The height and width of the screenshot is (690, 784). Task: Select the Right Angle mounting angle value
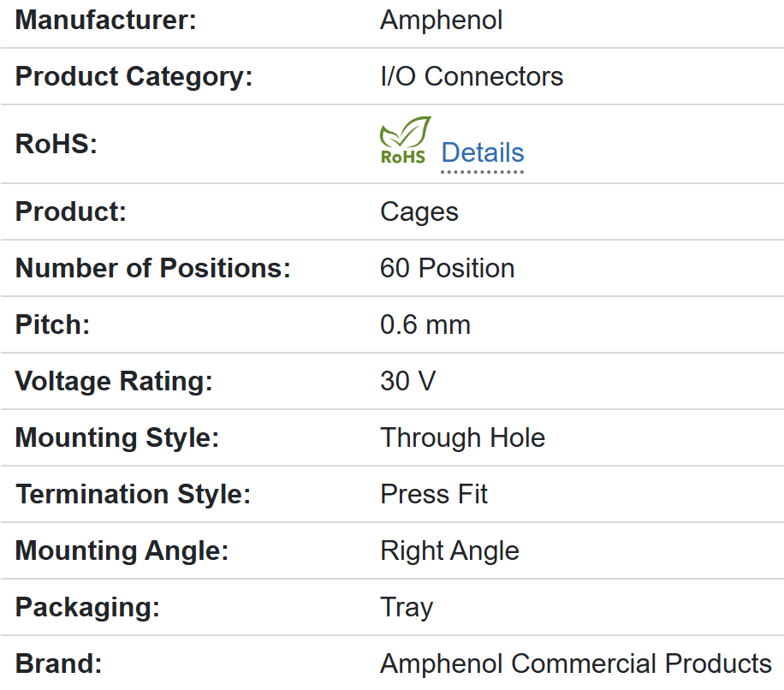tap(449, 550)
